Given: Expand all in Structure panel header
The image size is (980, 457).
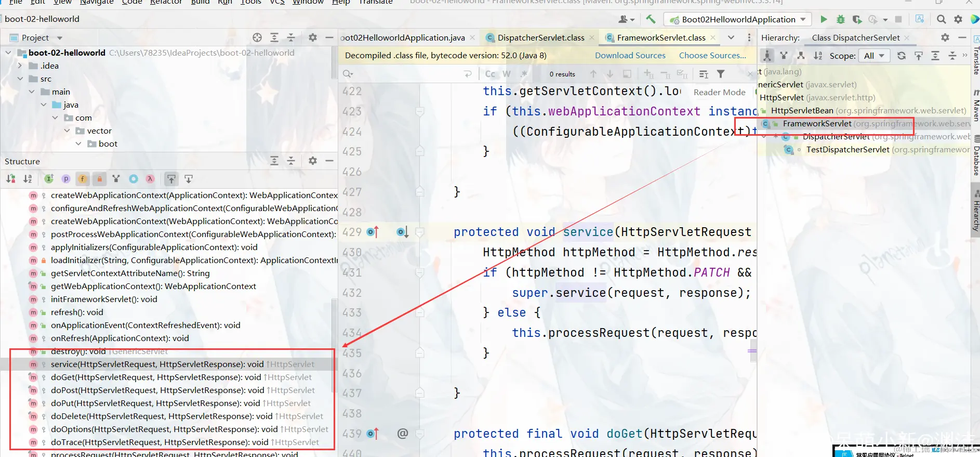Looking at the screenshot, I should 274,161.
